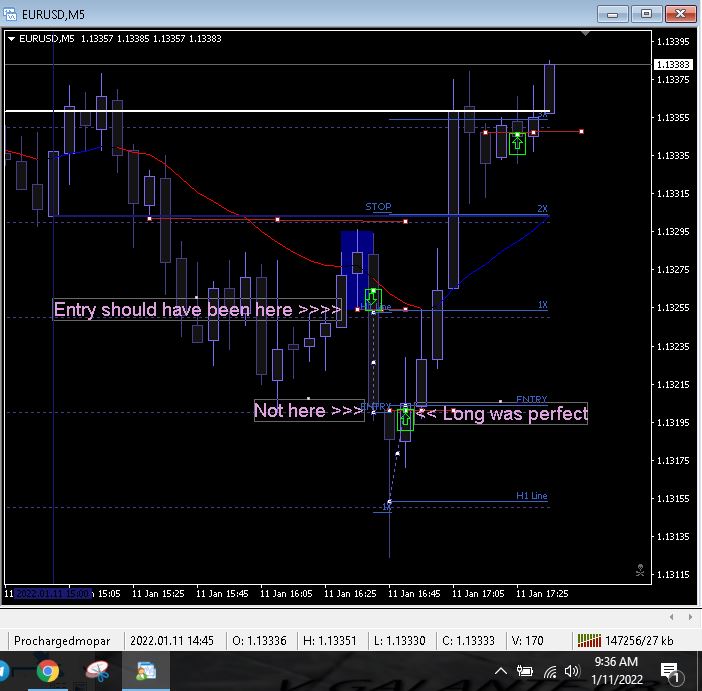Select 'Entry should have been here >>>>' text label
The image size is (702, 691).
pyautogui.click(x=197, y=309)
